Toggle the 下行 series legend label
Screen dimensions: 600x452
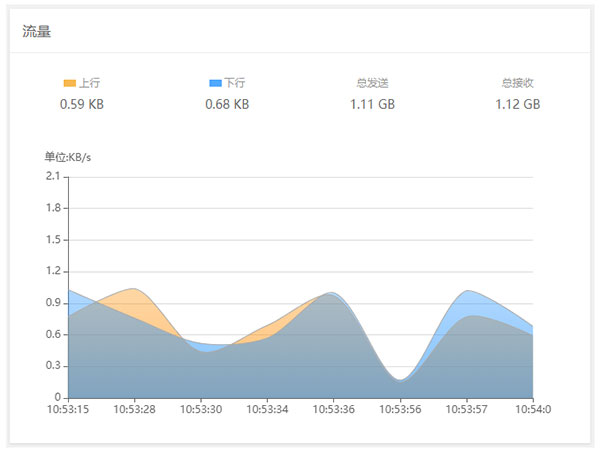click(x=235, y=83)
